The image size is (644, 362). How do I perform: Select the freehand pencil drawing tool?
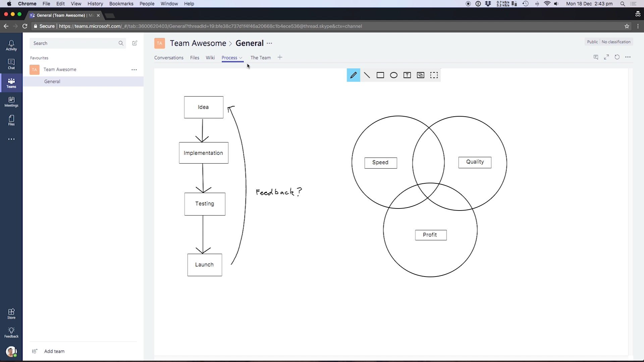click(x=353, y=75)
